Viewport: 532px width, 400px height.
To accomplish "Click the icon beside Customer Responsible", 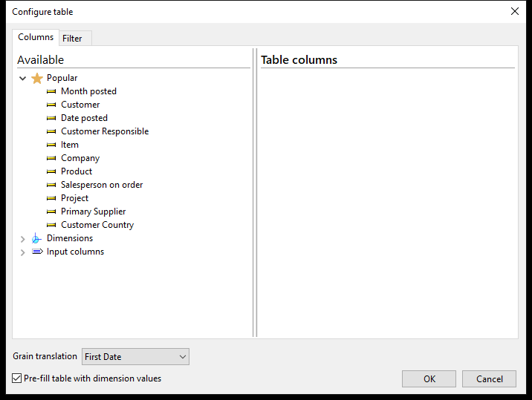I will (x=51, y=131).
